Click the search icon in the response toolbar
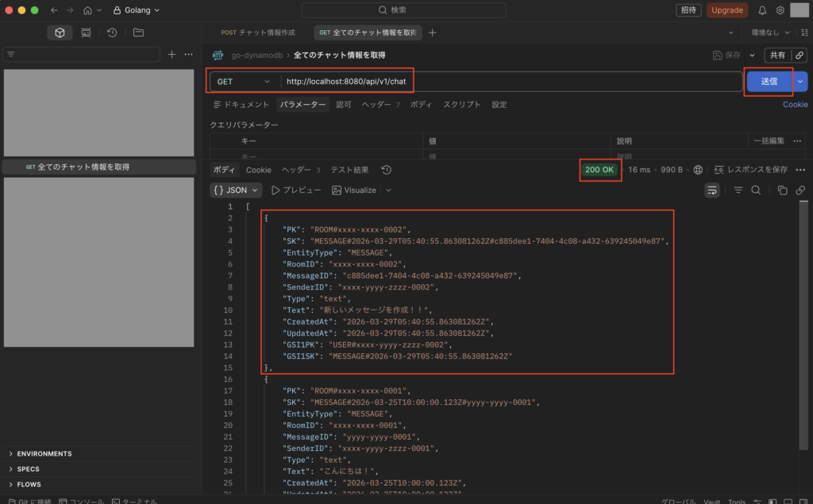This screenshot has width=813, height=504. coord(756,190)
